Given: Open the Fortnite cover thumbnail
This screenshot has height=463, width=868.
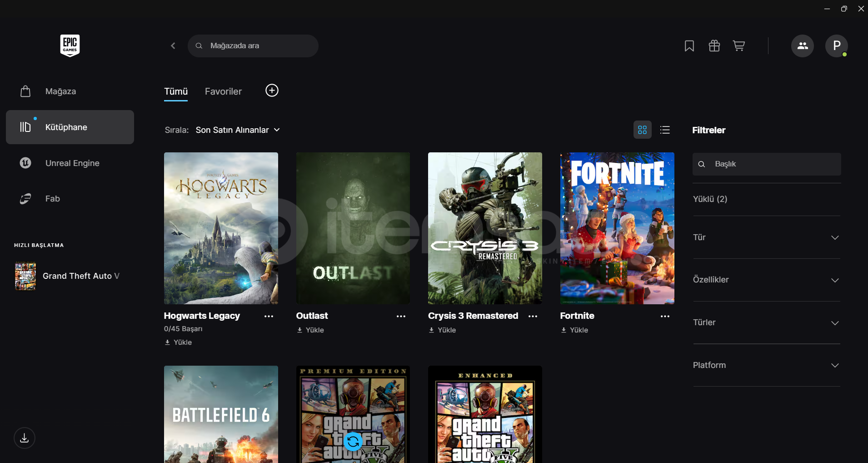Looking at the screenshot, I should click(617, 228).
